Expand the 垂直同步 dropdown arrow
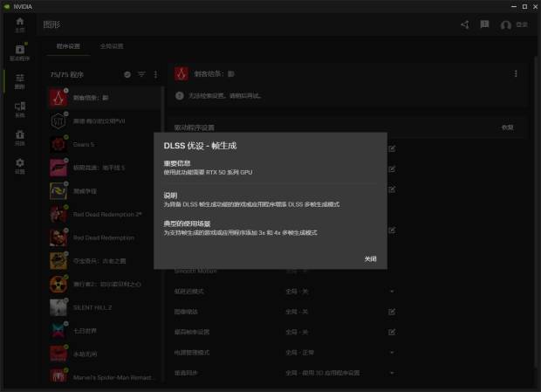 pos(392,373)
